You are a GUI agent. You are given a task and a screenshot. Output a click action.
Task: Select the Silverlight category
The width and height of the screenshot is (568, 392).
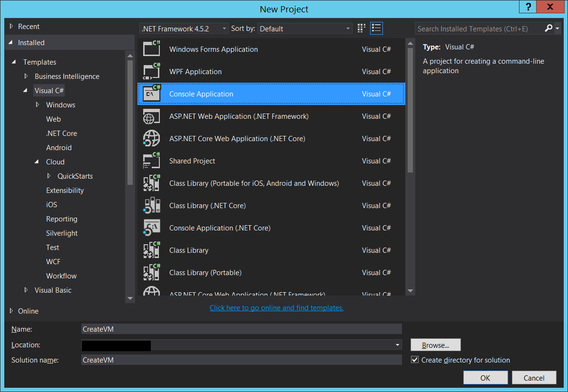pos(61,233)
